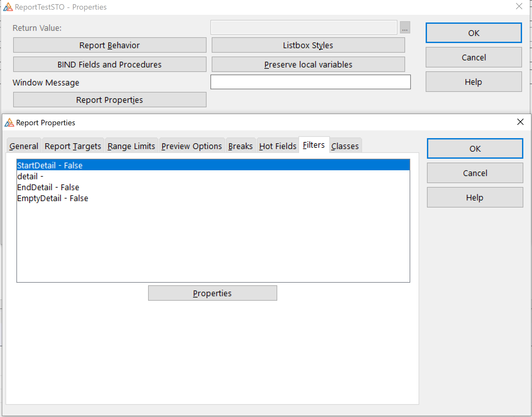Image resolution: width=532 pixels, height=417 pixels.
Task: Close the Report Properties dialog
Action: click(x=520, y=122)
